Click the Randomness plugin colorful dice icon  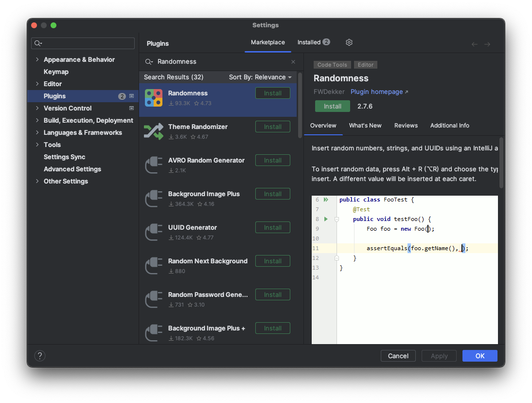[154, 98]
